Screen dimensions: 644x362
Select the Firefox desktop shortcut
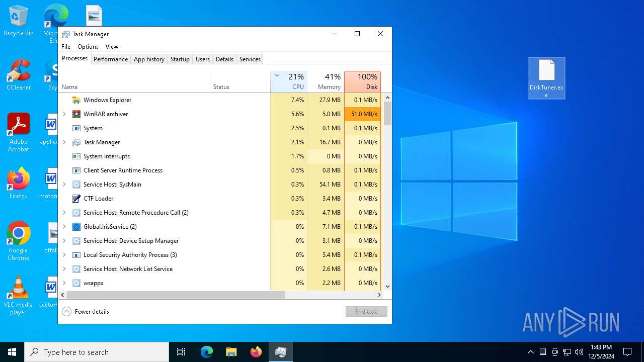pyautogui.click(x=19, y=184)
